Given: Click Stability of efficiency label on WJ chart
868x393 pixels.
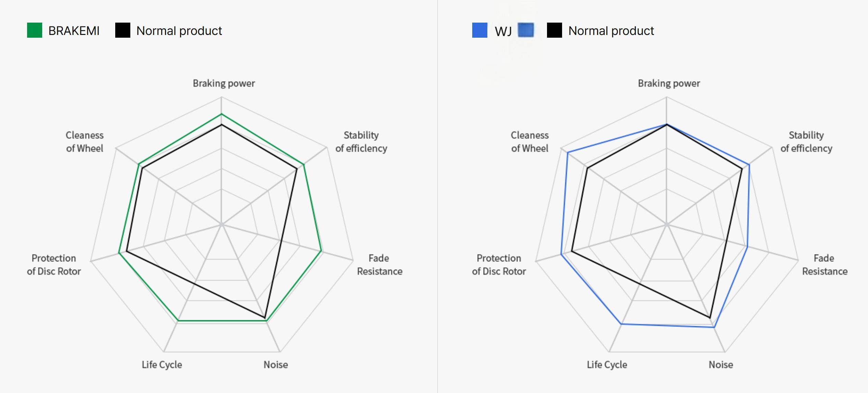Looking at the screenshot, I should 806,142.
